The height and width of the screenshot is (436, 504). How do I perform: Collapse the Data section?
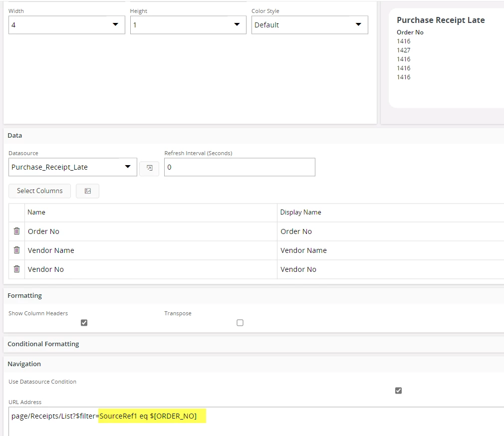(14, 135)
